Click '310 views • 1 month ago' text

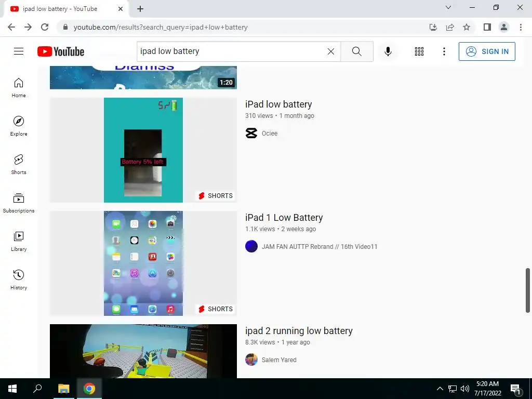(x=280, y=116)
